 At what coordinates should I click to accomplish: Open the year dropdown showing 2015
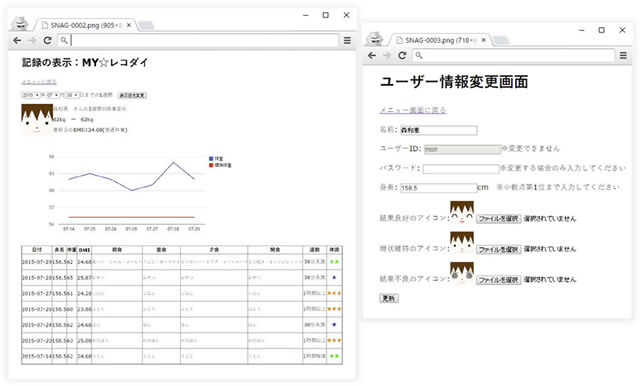pos(31,95)
